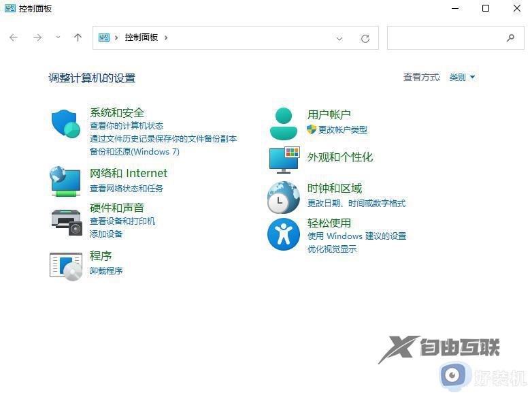The image size is (532, 395).
Task: Open the System and Security shield icon
Action: click(66, 124)
